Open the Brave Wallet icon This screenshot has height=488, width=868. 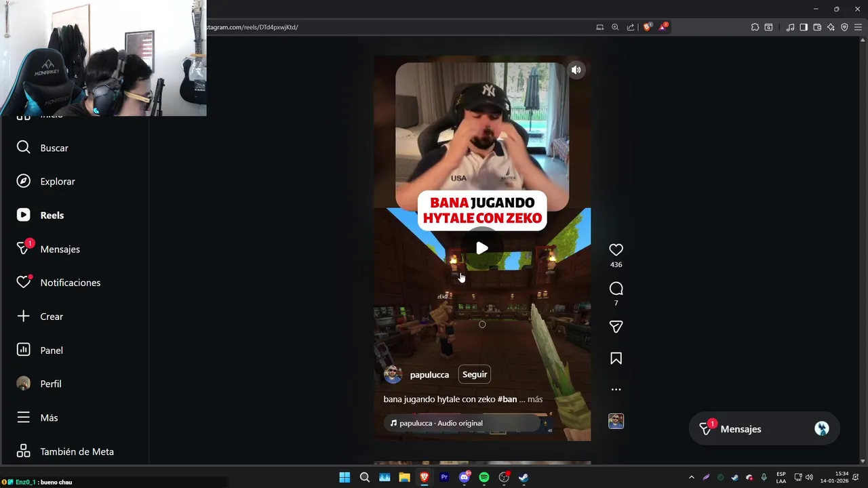point(817,27)
